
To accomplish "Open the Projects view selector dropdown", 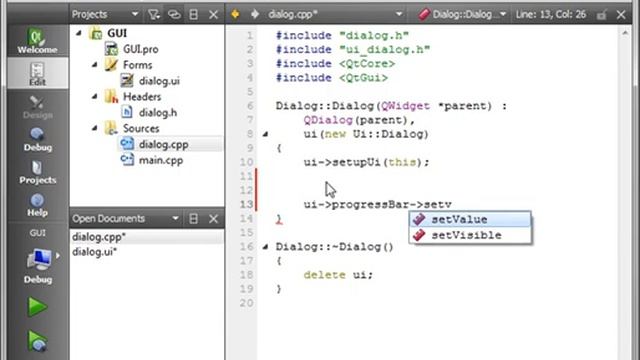I will [x=105, y=14].
